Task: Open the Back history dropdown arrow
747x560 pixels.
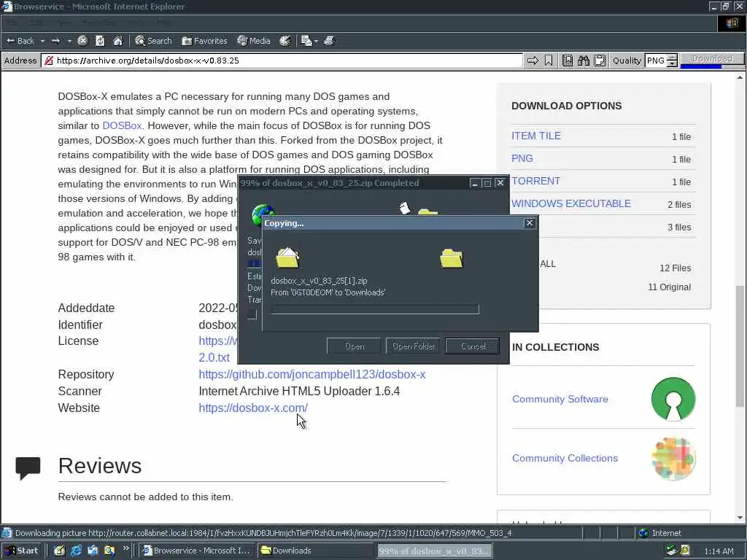Action: click(x=42, y=41)
